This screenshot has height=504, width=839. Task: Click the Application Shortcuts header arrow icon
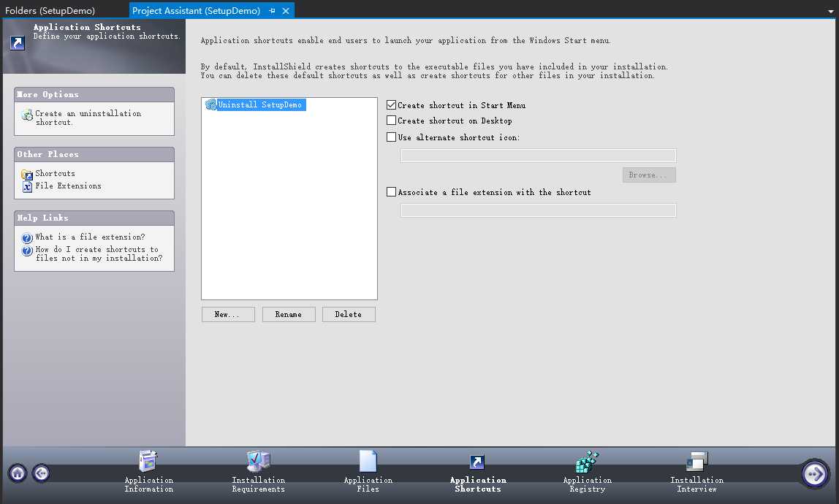click(x=17, y=43)
